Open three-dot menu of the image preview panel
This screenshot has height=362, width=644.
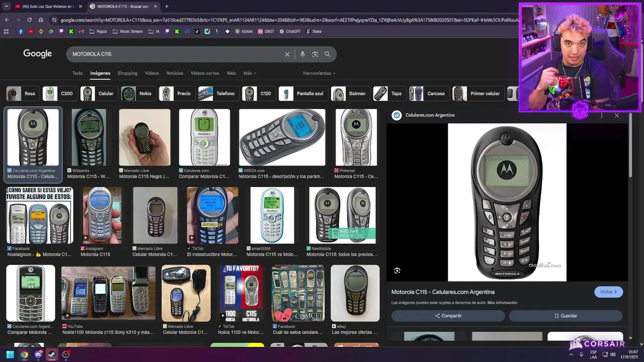pyautogui.click(x=602, y=115)
